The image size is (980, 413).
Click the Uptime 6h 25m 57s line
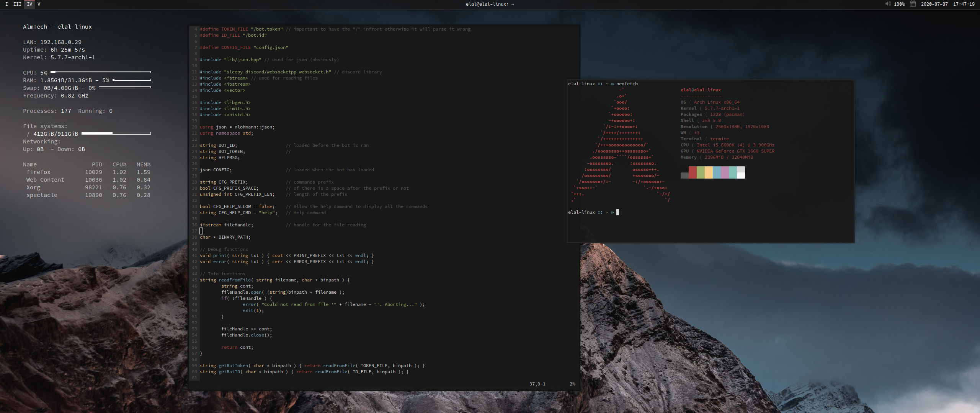pyautogui.click(x=54, y=50)
